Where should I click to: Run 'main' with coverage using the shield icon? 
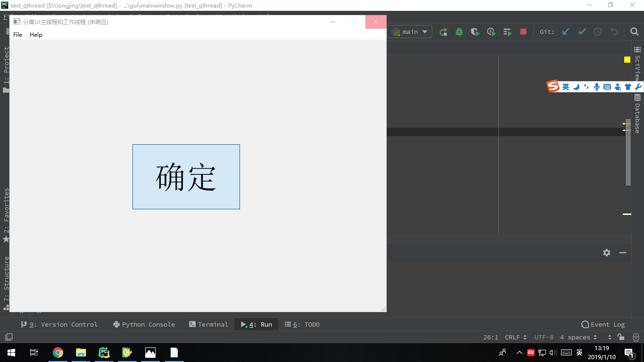[x=475, y=32]
